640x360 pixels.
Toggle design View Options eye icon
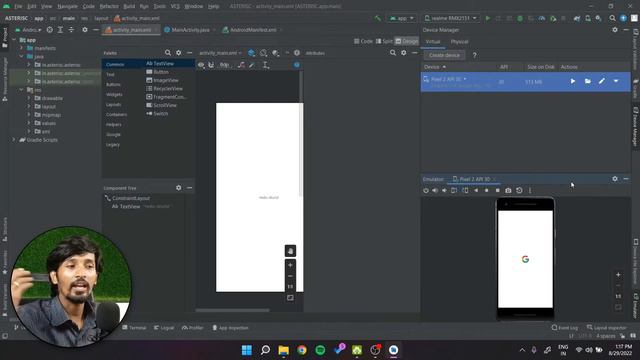tap(201, 65)
